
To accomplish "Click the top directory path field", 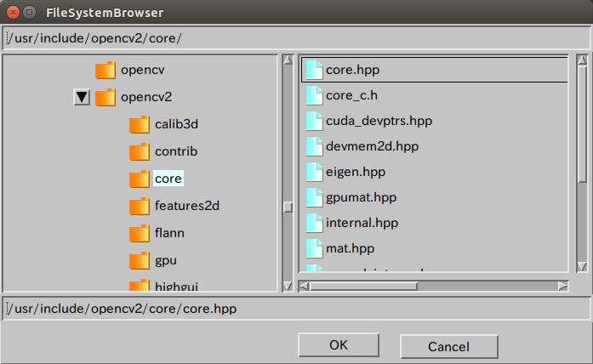I will [296, 38].
